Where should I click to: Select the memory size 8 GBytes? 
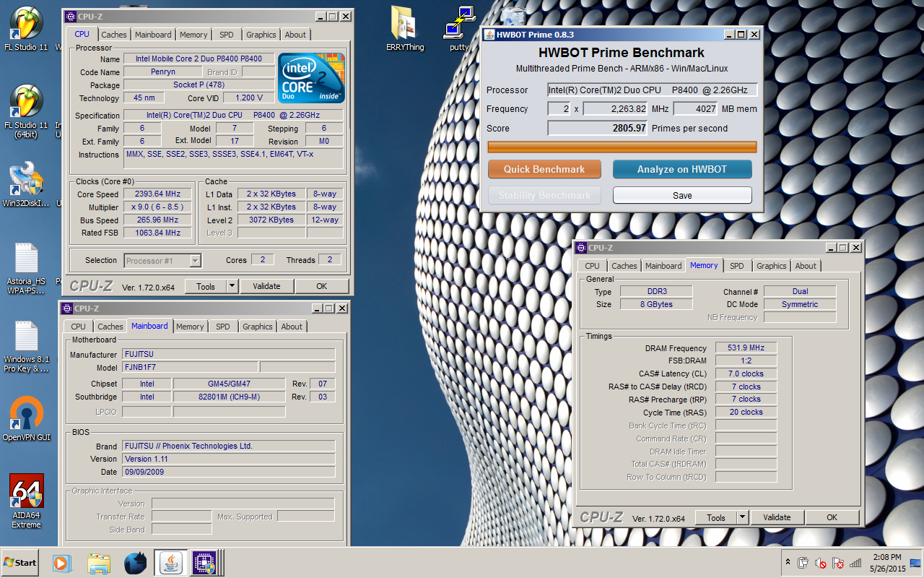click(x=655, y=304)
